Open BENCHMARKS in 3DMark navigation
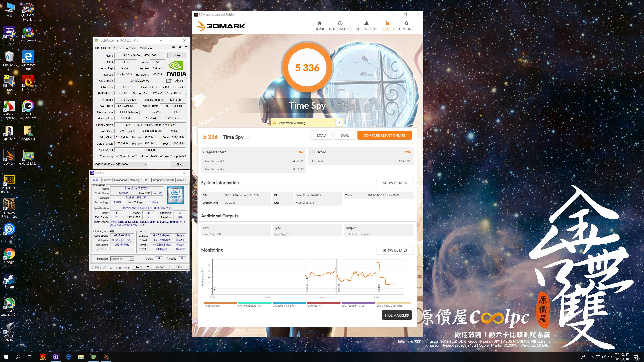This screenshot has height=362, width=644. [340, 26]
